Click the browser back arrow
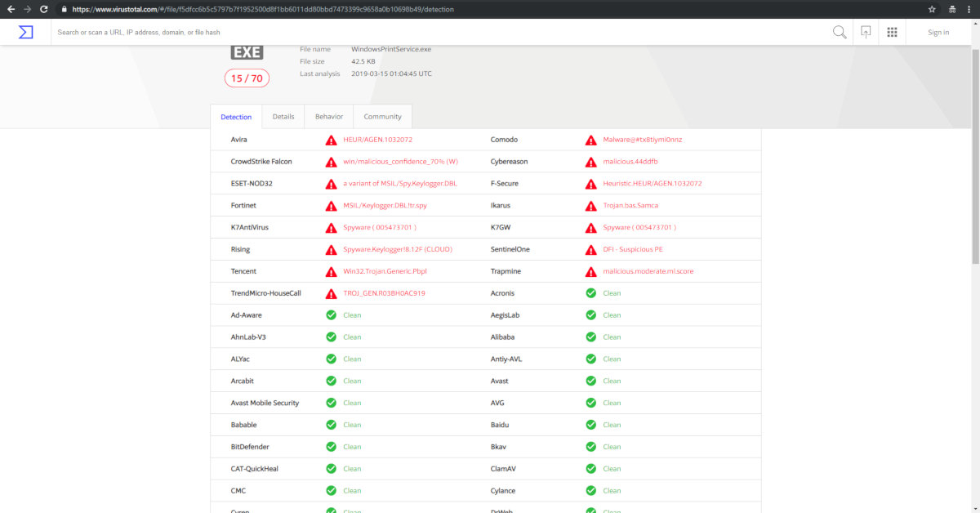Image resolution: width=980 pixels, height=513 pixels. tap(11, 9)
